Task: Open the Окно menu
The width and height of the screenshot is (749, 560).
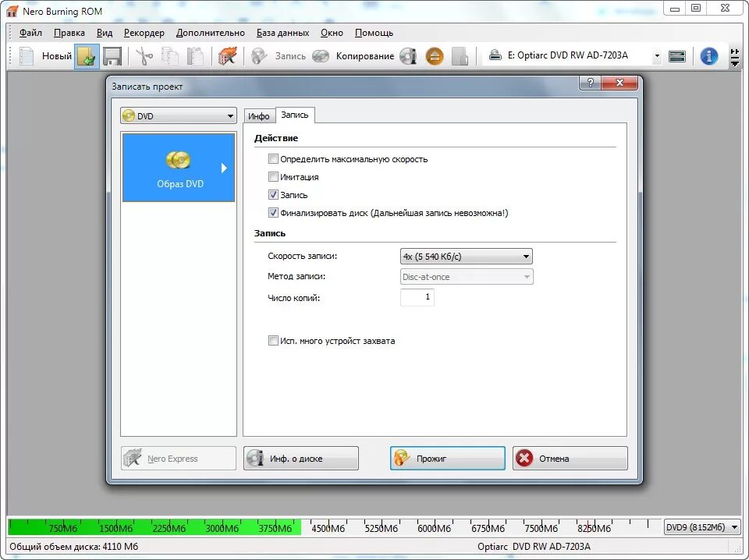Action: tap(332, 33)
